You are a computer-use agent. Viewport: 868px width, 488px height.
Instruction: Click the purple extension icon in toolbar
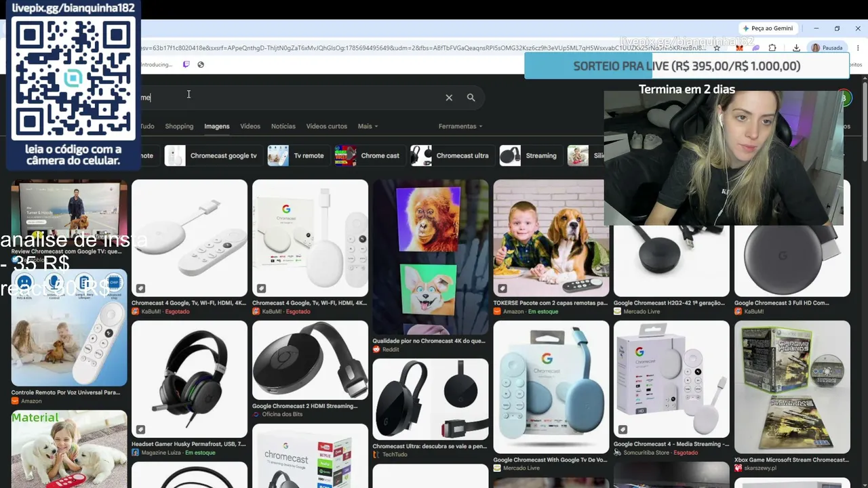[756, 47]
